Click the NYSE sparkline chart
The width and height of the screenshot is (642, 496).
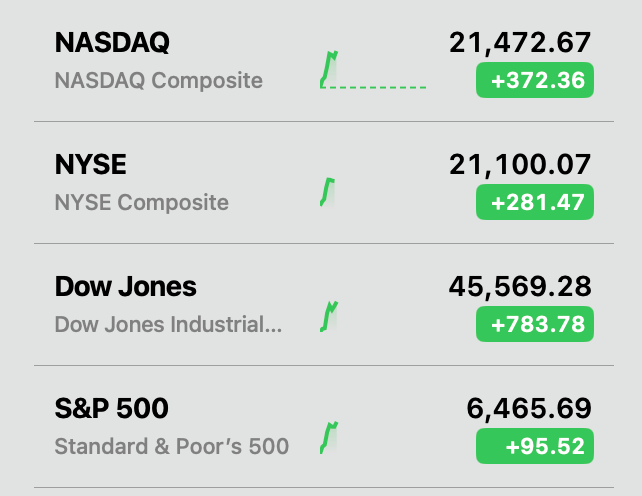[327, 190]
